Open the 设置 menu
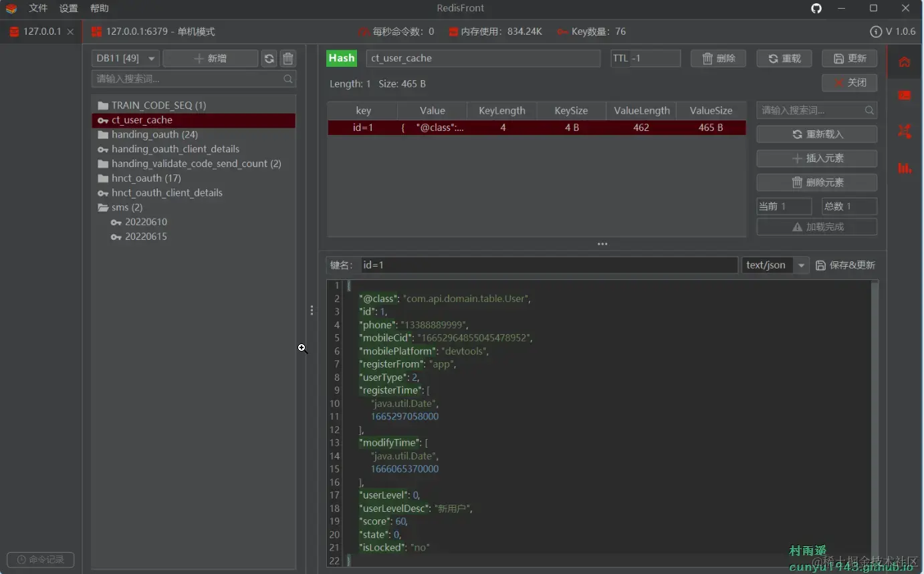 pos(69,8)
